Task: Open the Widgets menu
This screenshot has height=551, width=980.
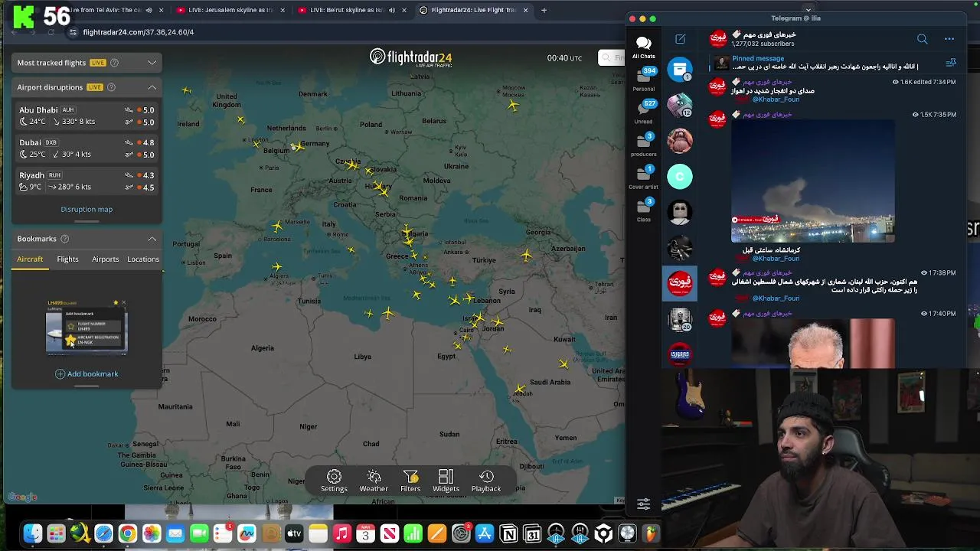Action: point(446,481)
